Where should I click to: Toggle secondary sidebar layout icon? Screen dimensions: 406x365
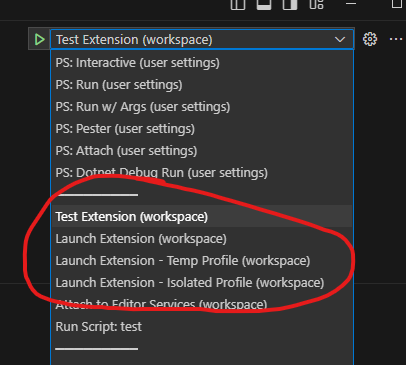(290, 4)
